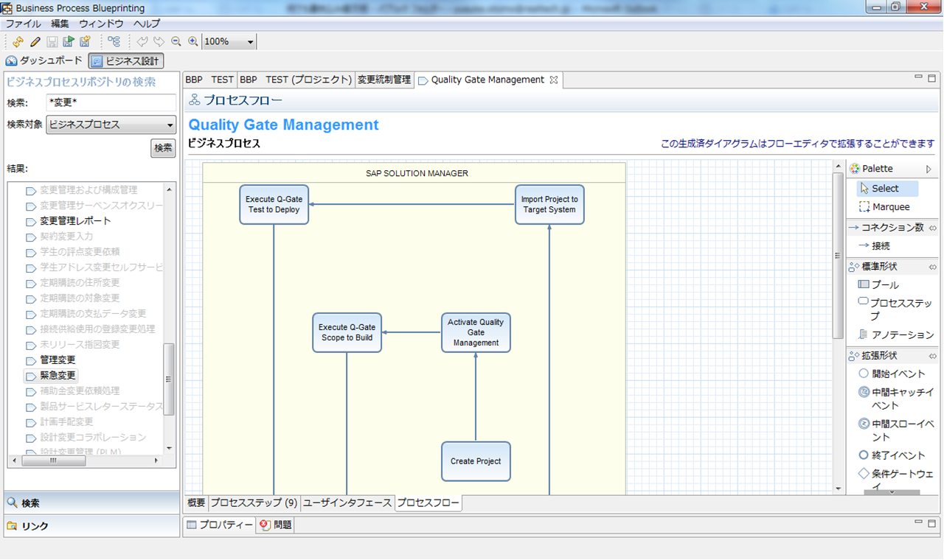Pick the アノテーション shape tool
This screenshot has height=560, width=944.
tap(896, 335)
